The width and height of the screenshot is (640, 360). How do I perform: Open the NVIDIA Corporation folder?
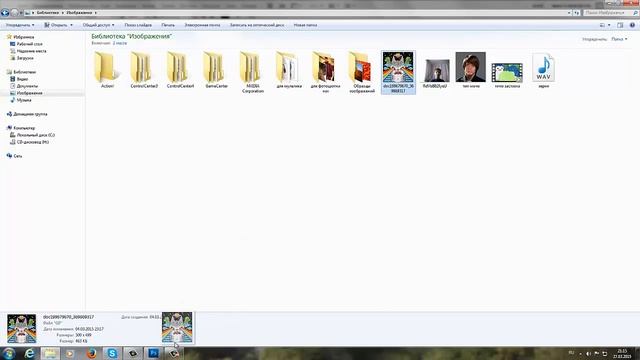pos(253,73)
